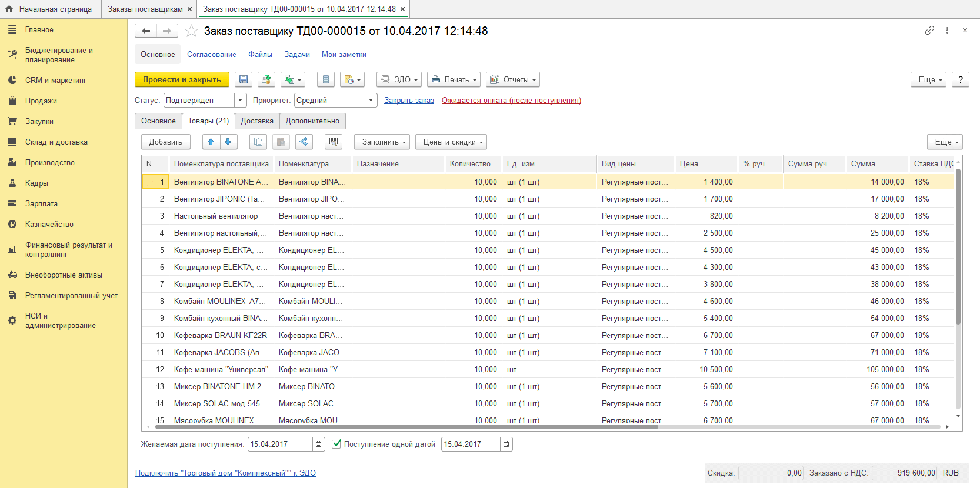The height and width of the screenshot is (488, 980).
Task: Uncheck 'Поступление одной датой' checkbox
Action: [x=336, y=444]
